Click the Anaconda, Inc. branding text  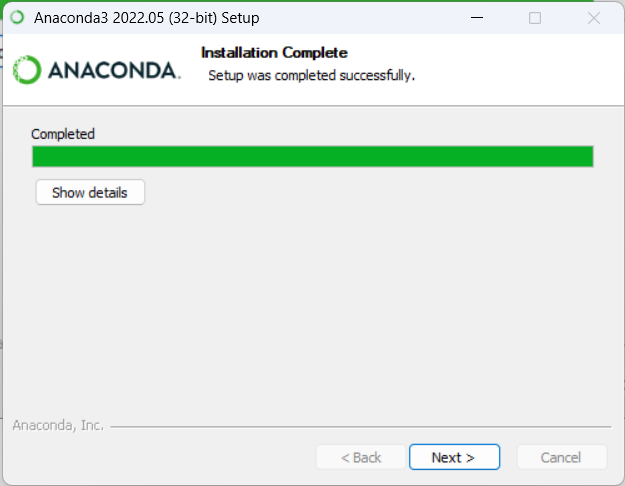click(x=58, y=425)
